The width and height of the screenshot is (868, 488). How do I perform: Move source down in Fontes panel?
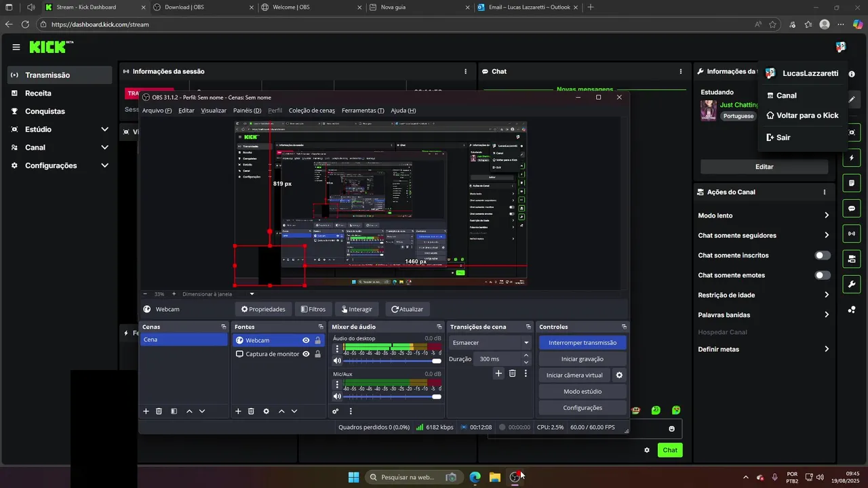point(294,411)
